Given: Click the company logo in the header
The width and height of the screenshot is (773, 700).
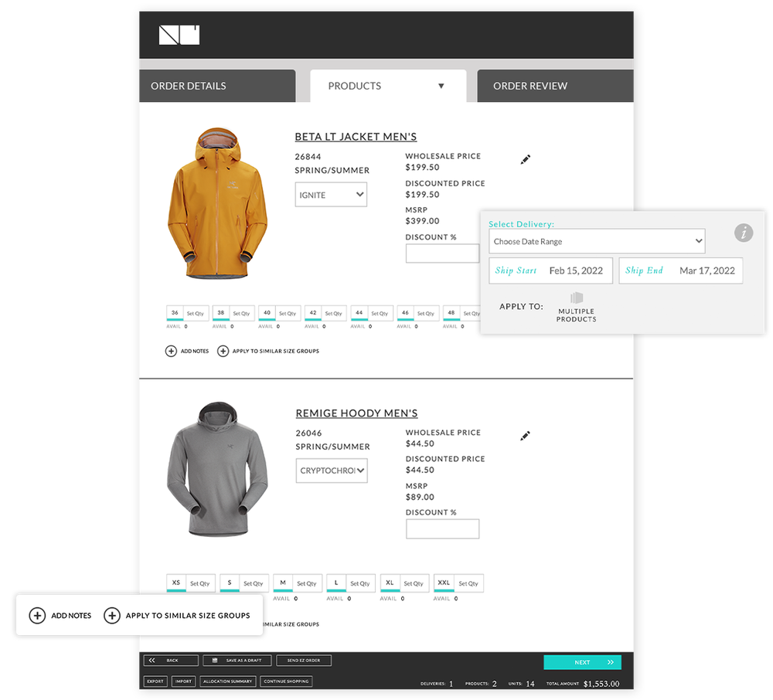Looking at the screenshot, I should 179,35.
